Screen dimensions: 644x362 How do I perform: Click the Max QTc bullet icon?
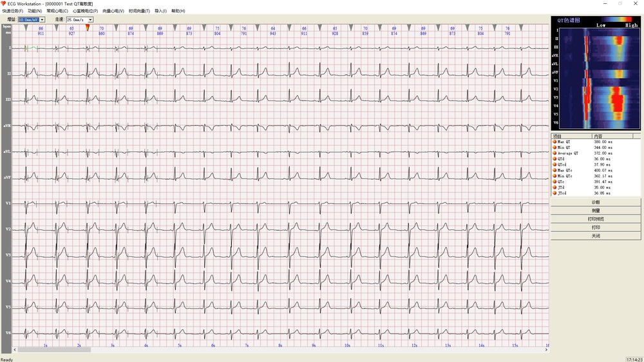tap(554, 171)
